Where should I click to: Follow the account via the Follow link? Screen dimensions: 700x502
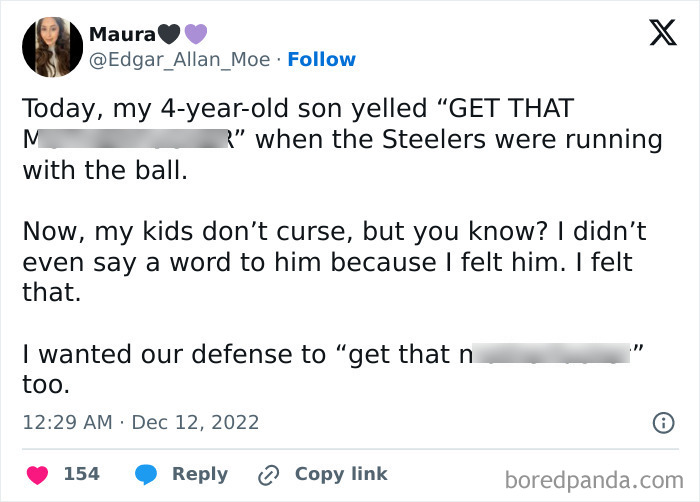[x=321, y=60]
